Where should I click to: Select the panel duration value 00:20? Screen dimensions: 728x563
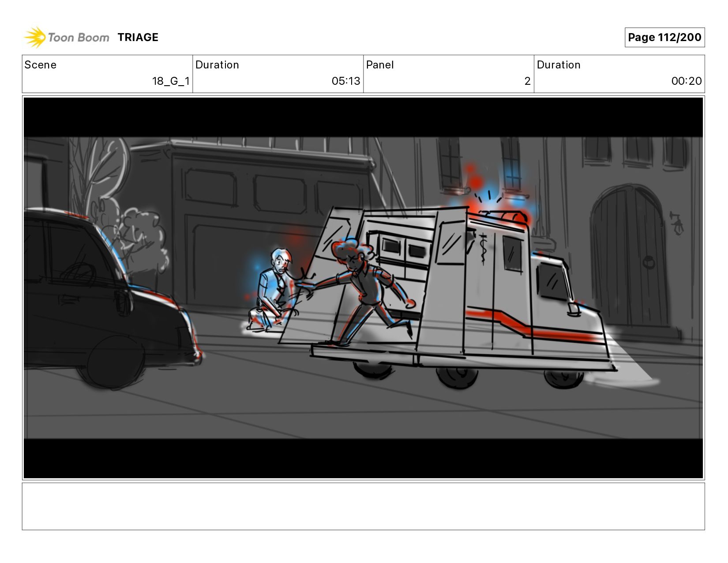tap(687, 81)
